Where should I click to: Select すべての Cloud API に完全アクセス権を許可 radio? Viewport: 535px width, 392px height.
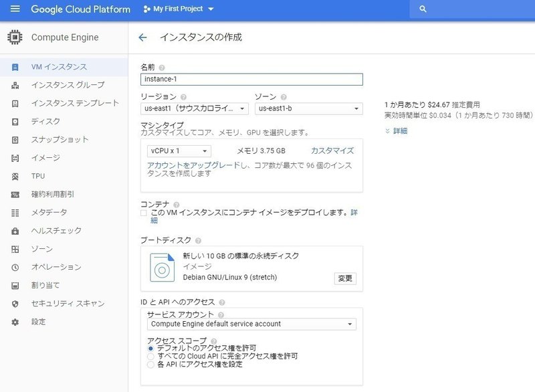[150, 357]
